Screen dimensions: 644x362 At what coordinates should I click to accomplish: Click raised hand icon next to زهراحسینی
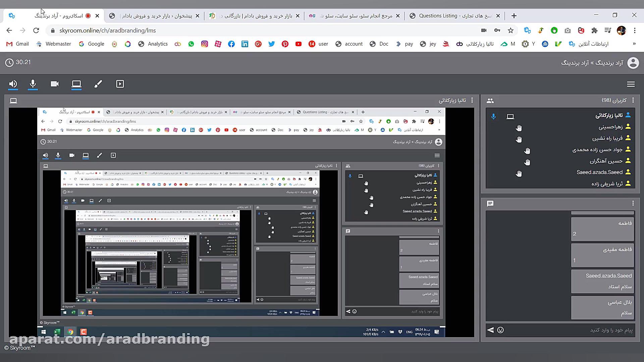click(519, 128)
